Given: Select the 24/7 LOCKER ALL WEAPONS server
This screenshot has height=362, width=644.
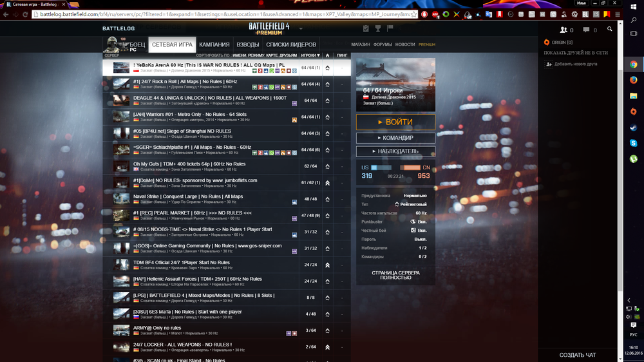Looking at the screenshot, I should [227, 347].
